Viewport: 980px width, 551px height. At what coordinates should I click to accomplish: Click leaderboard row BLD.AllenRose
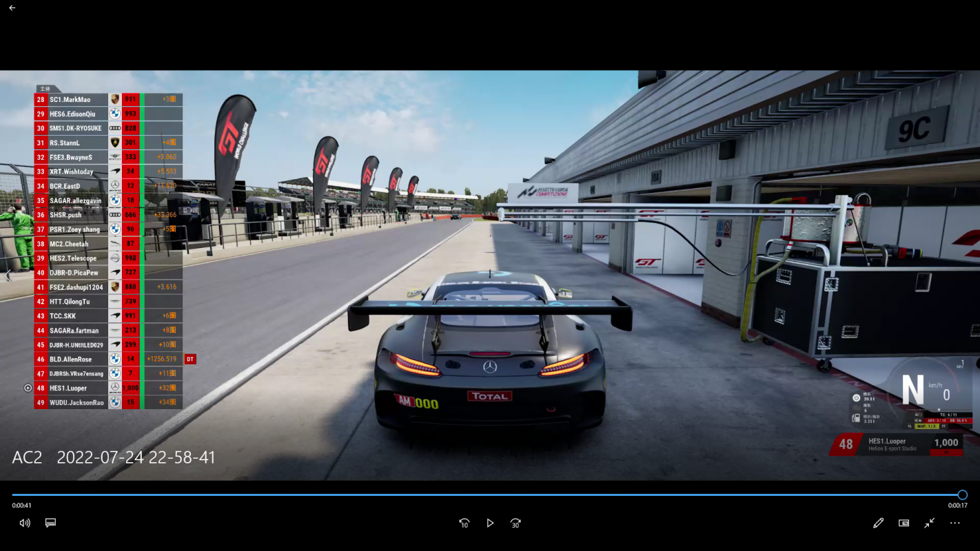pyautogui.click(x=108, y=360)
